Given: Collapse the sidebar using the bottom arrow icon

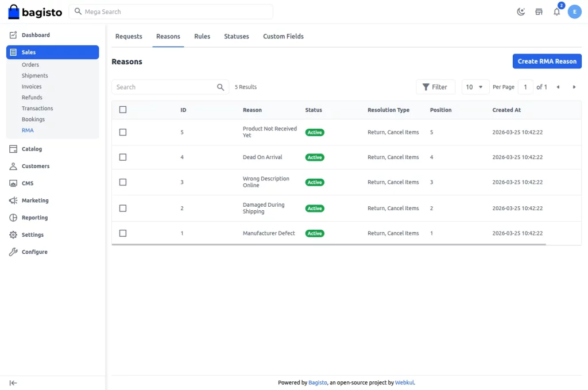Looking at the screenshot, I should click(x=13, y=383).
